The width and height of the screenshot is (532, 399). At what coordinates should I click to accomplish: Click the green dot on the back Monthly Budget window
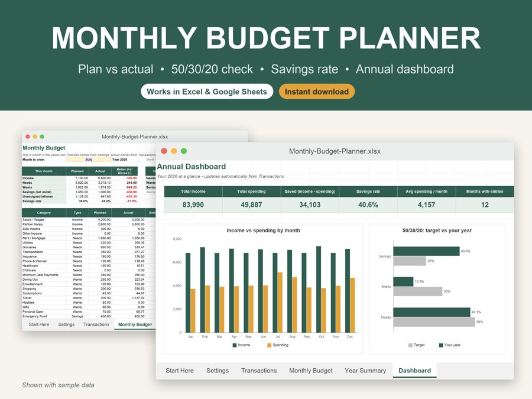click(x=42, y=137)
